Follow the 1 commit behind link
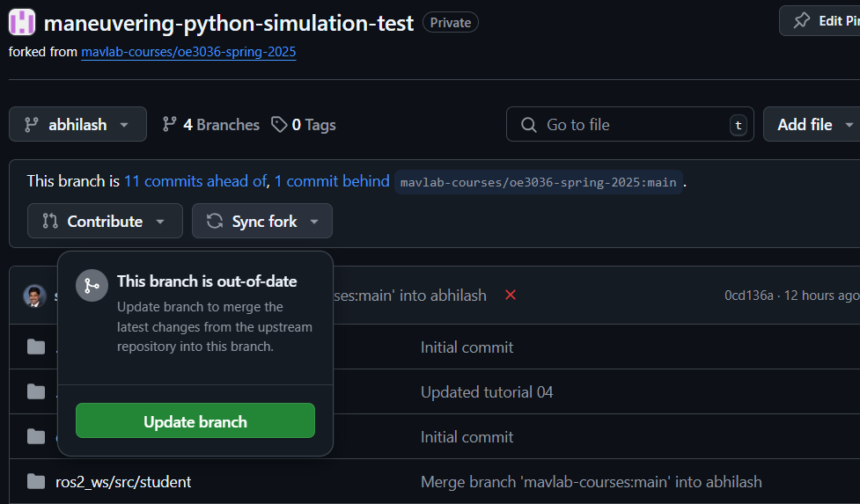 pyautogui.click(x=332, y=181)
